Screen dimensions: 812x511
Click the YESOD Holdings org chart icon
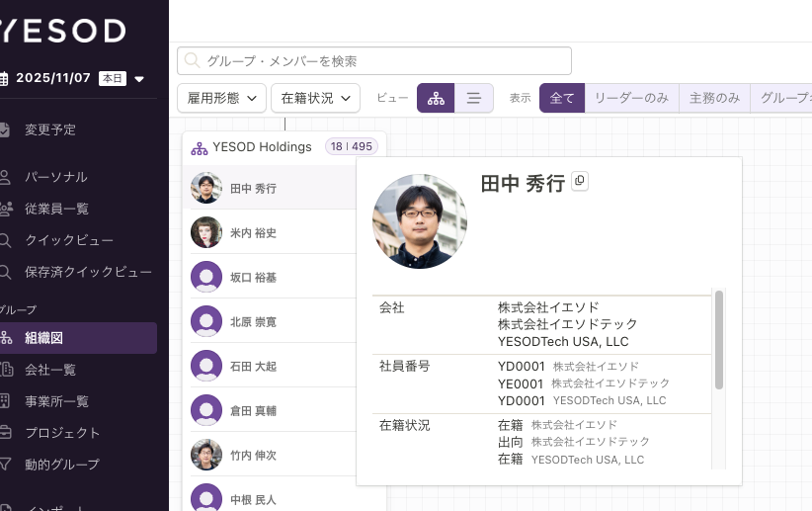pos(200,149)
